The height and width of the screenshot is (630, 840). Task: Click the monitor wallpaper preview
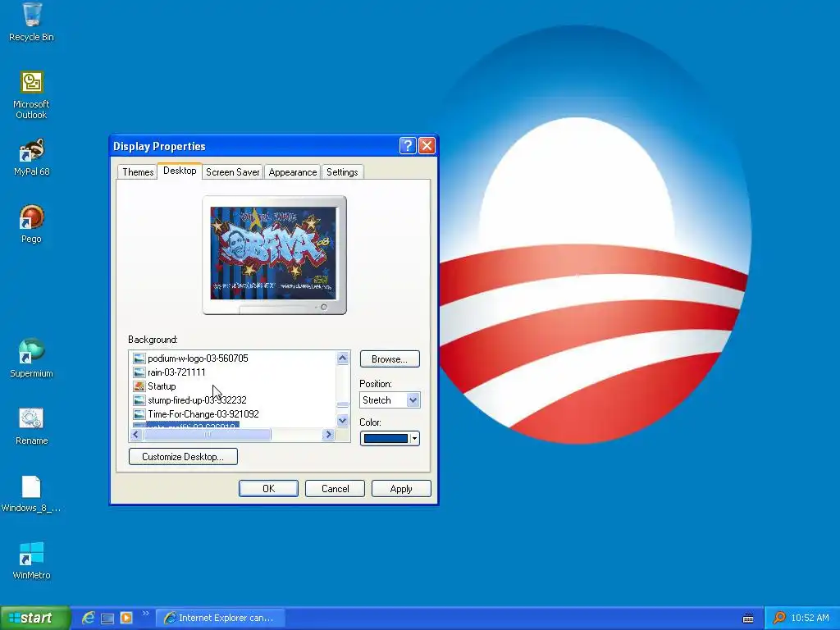click(274, 253)
